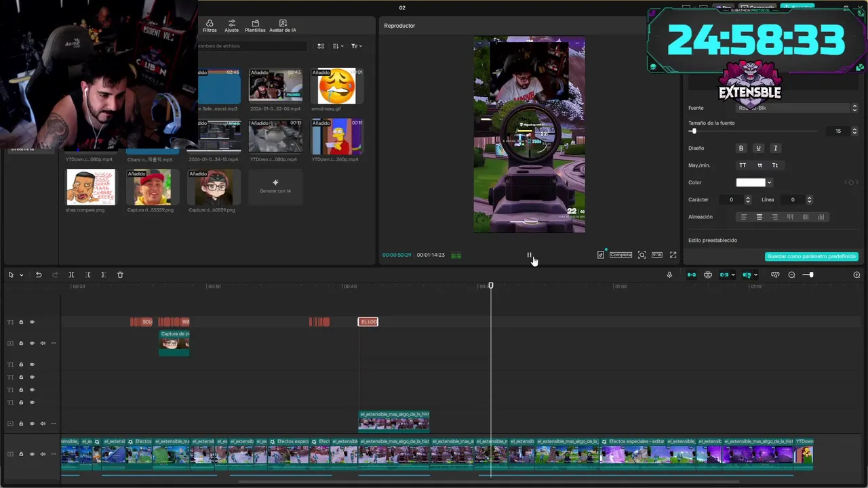Open the clip linking dropdown arrow
The image size is (868, 488).
[x=733, y=275]
